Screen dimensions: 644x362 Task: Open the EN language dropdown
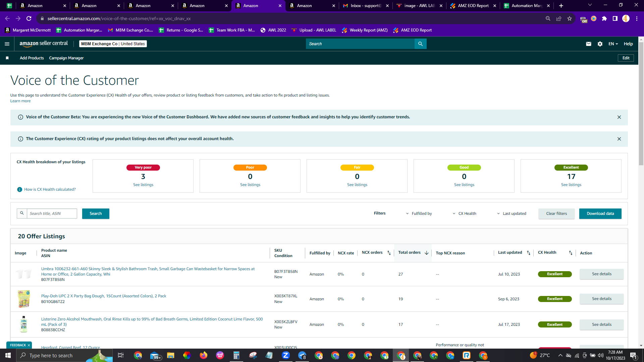click(613, 44)
